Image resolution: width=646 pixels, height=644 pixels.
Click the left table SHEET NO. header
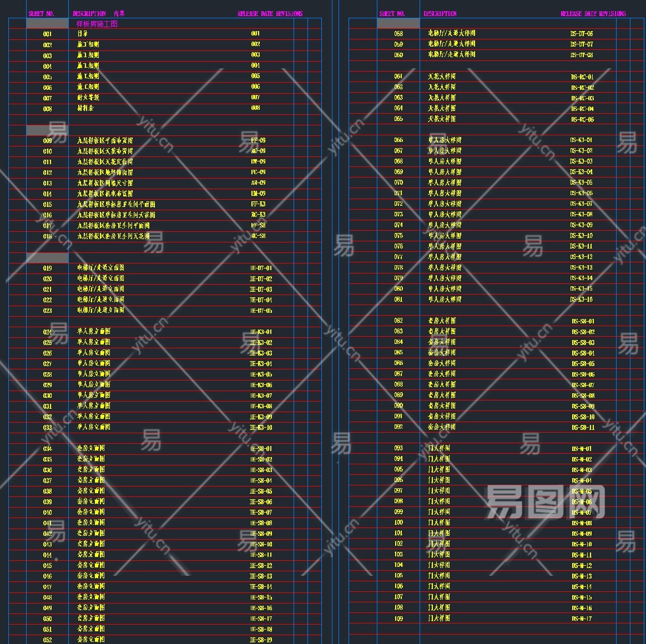[x=42, y=13]
